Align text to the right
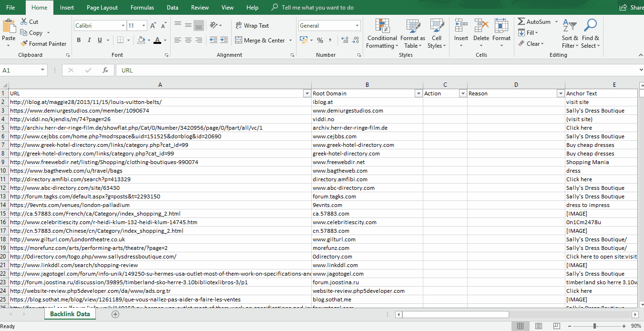Viewport: 644px width, 331px height. coord(199,41)
